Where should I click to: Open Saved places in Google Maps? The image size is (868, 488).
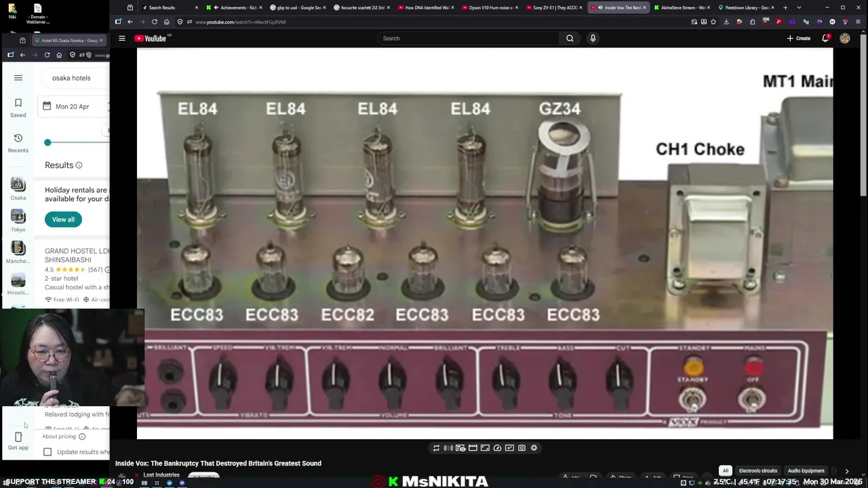(x=18, y=108)
